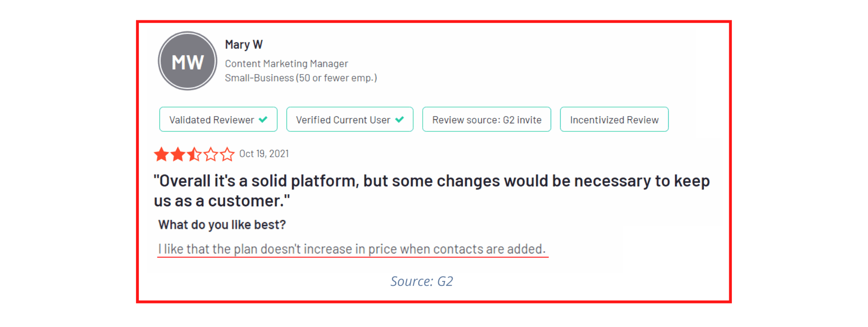Click the half-filled third star
Screen dimensions: 868x327
pos(194,154)
